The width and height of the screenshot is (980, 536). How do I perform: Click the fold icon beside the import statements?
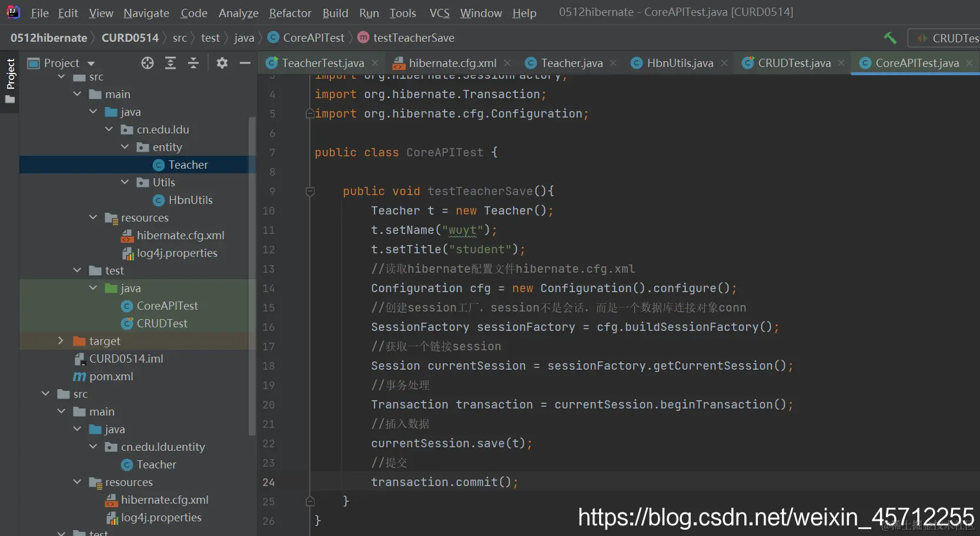point(310,113)
